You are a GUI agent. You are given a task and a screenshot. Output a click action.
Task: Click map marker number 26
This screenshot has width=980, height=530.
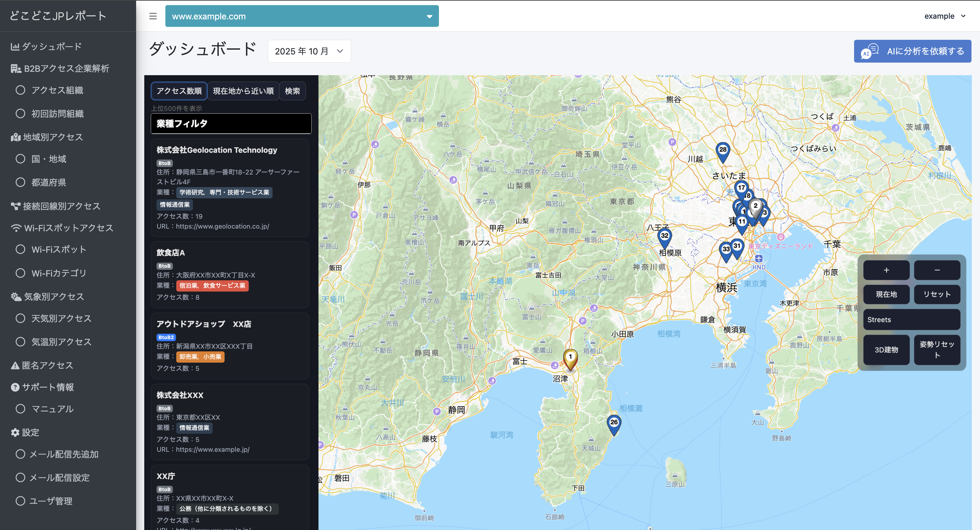[x=614, y=423]
